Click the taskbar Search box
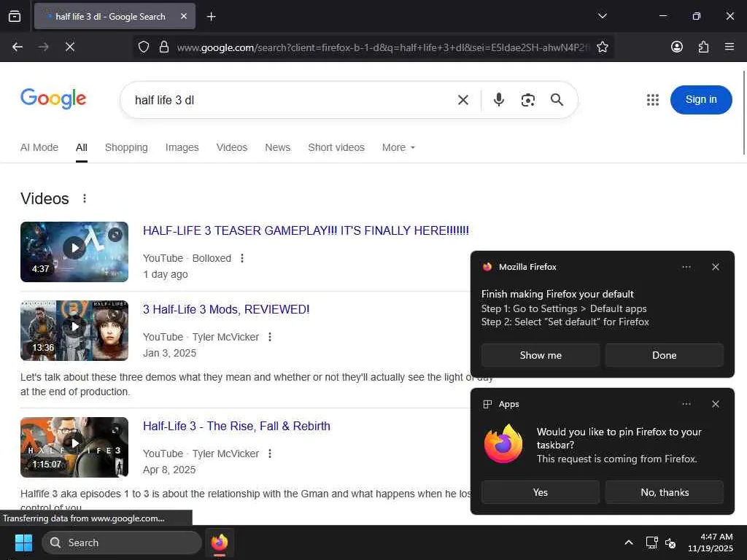Viewport: 747px width, 560px height. coord(122,542)
